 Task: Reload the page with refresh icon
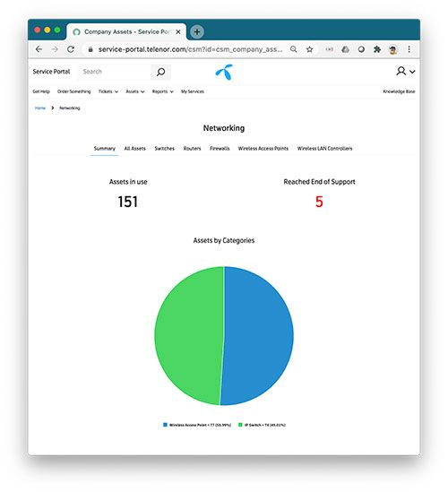pyautogui.click(x=71, y=49)
